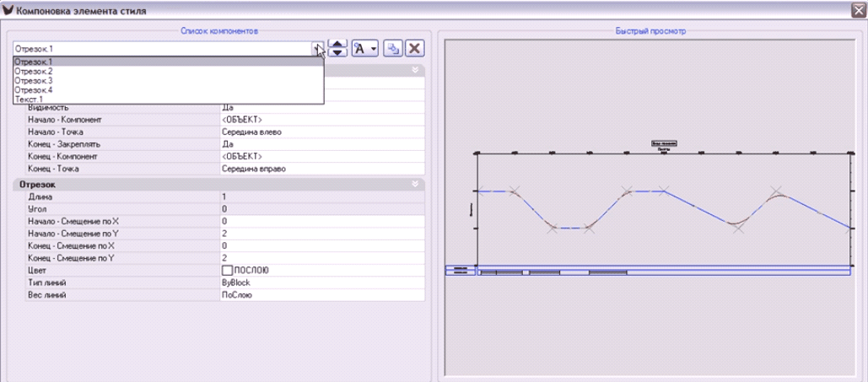
Task: Collapse the component list dropdown arrow
Action: 317,49
